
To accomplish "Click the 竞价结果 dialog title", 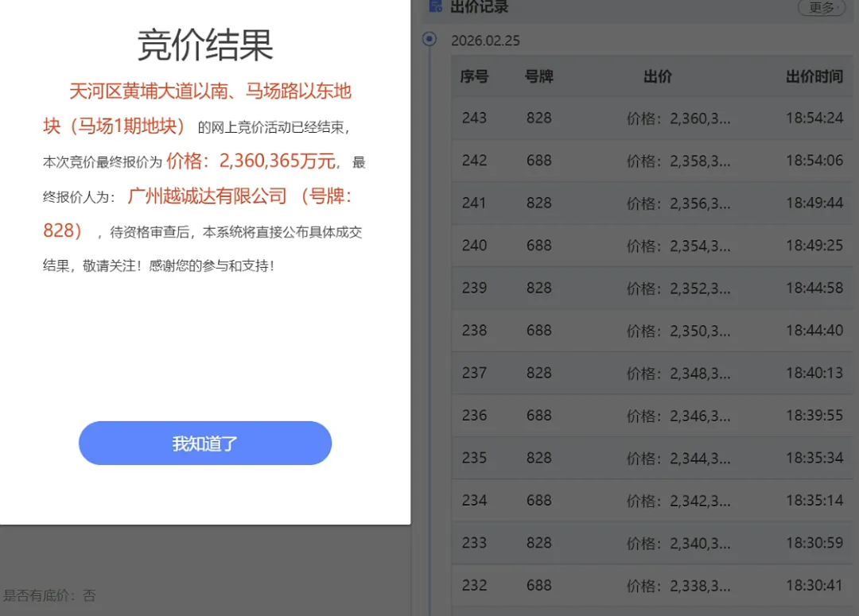I will click(x=205, y=45).
